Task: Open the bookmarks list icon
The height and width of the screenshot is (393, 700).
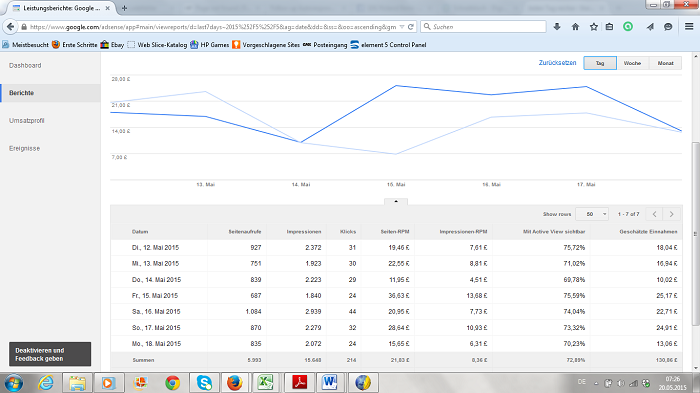Action: click(x=609, y=27)
